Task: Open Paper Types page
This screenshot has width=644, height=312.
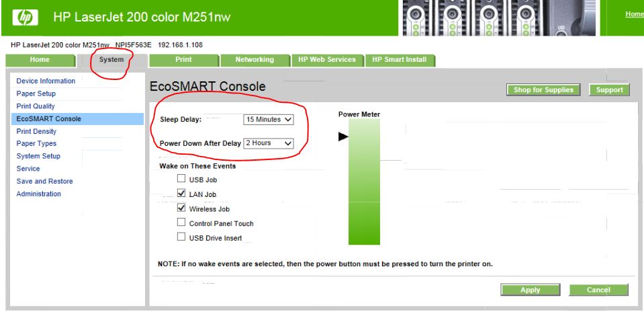Action: pos(36,143)
